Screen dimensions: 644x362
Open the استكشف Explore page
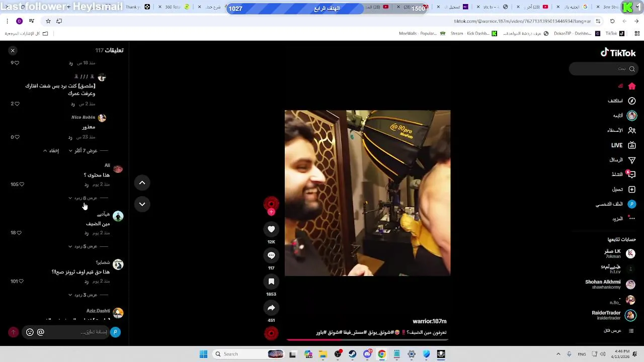(622, 101)
